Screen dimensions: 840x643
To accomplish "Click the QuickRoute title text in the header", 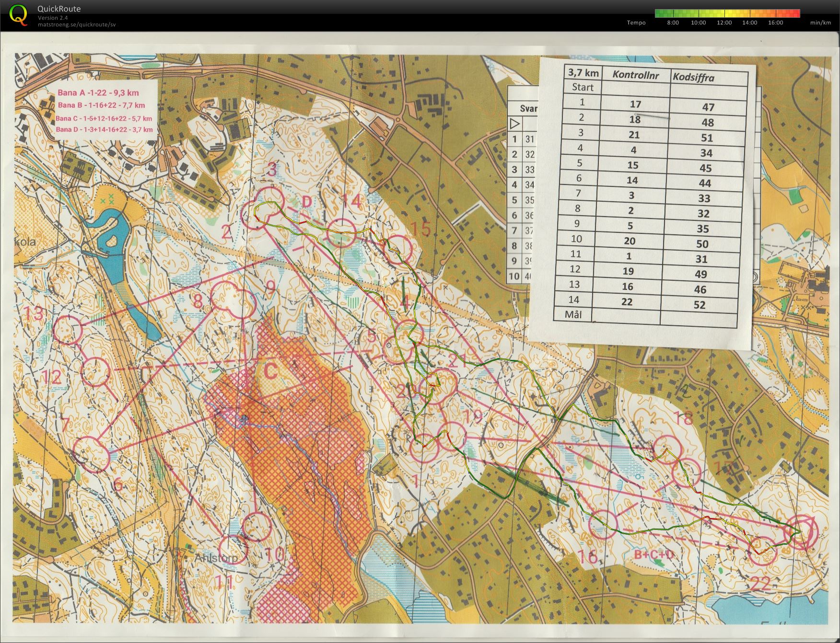I will [x=59, y=9].
